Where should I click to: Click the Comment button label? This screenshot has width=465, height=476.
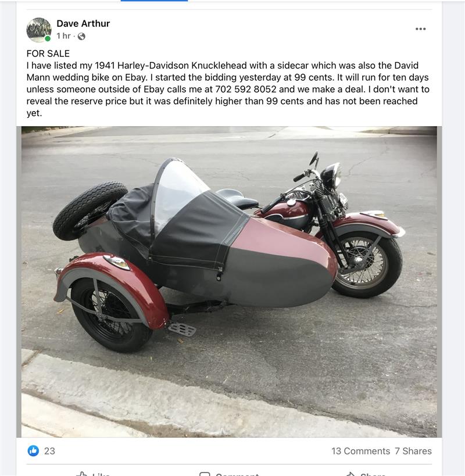coord(237,474)
